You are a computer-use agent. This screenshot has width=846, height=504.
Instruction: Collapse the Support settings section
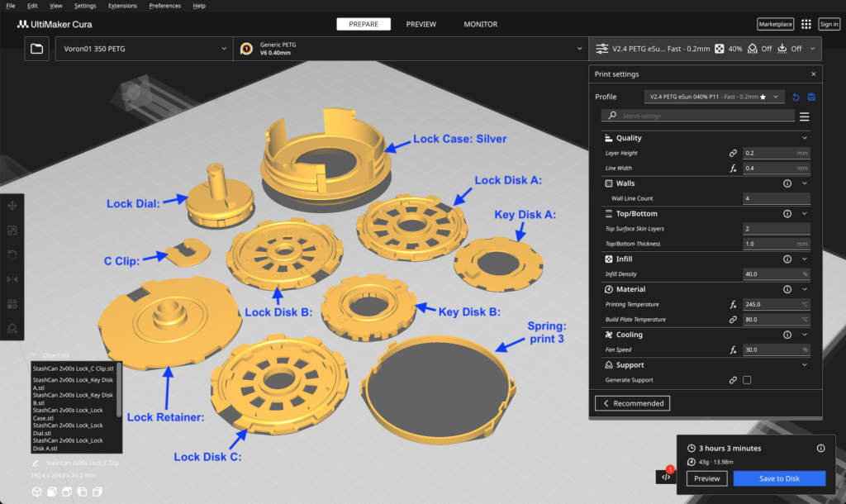pos(805,364)
